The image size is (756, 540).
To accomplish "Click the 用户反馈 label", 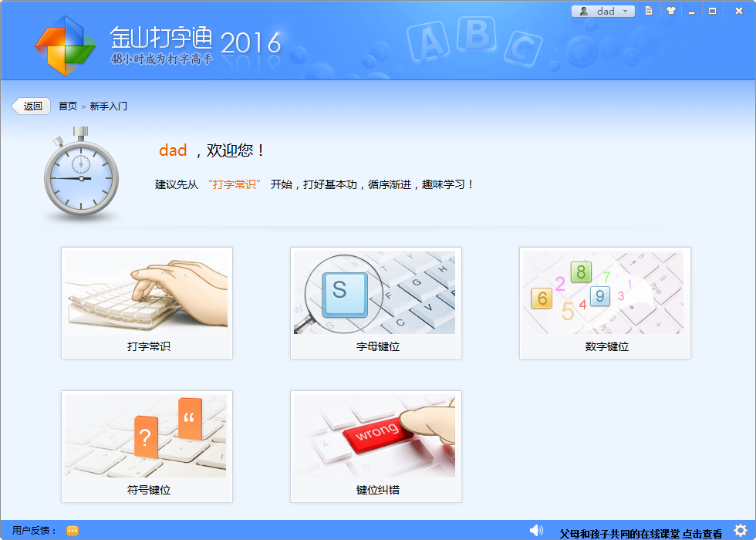I will tap(34, 531).
